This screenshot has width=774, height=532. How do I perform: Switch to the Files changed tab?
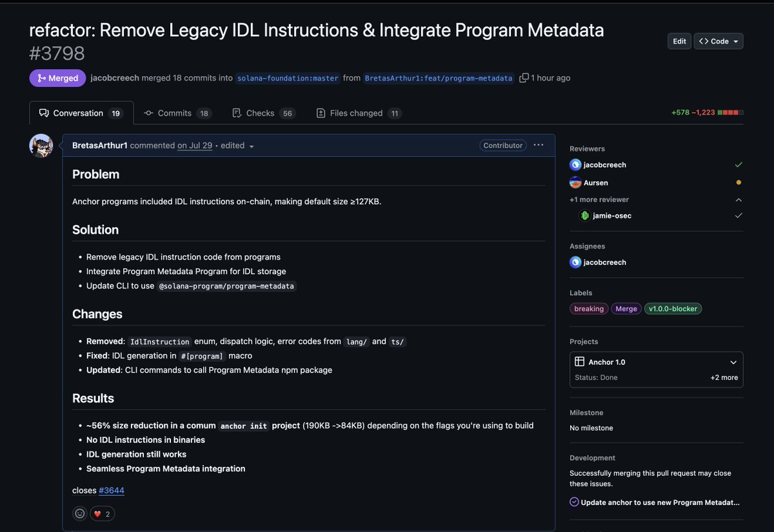[359, 113]
